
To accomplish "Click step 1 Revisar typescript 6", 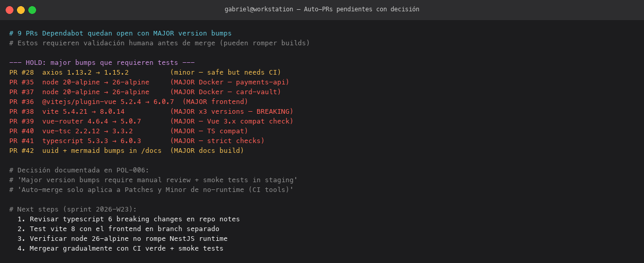I will click(129, 219).
